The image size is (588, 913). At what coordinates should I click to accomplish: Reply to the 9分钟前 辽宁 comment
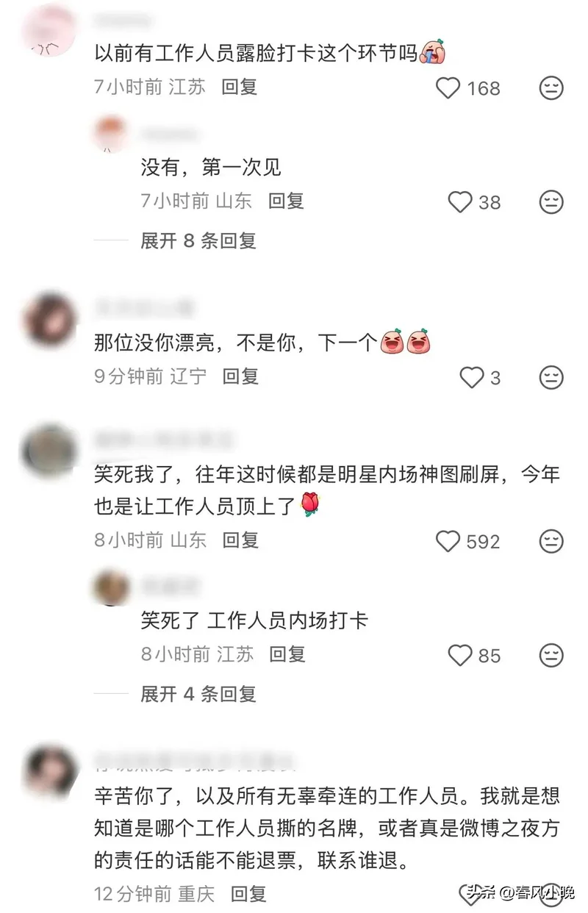240,377
